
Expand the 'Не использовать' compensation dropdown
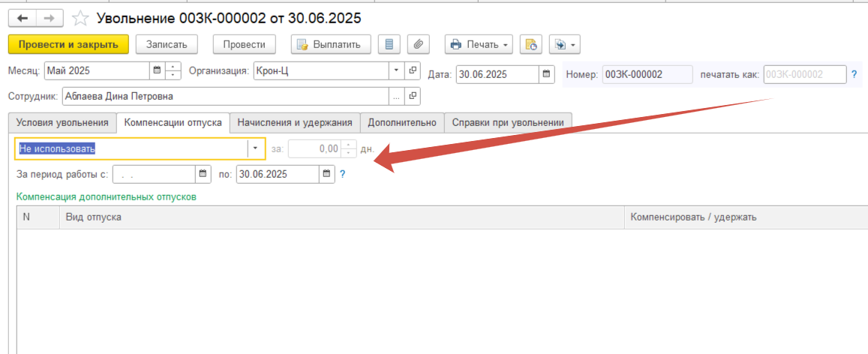[256, 148]
